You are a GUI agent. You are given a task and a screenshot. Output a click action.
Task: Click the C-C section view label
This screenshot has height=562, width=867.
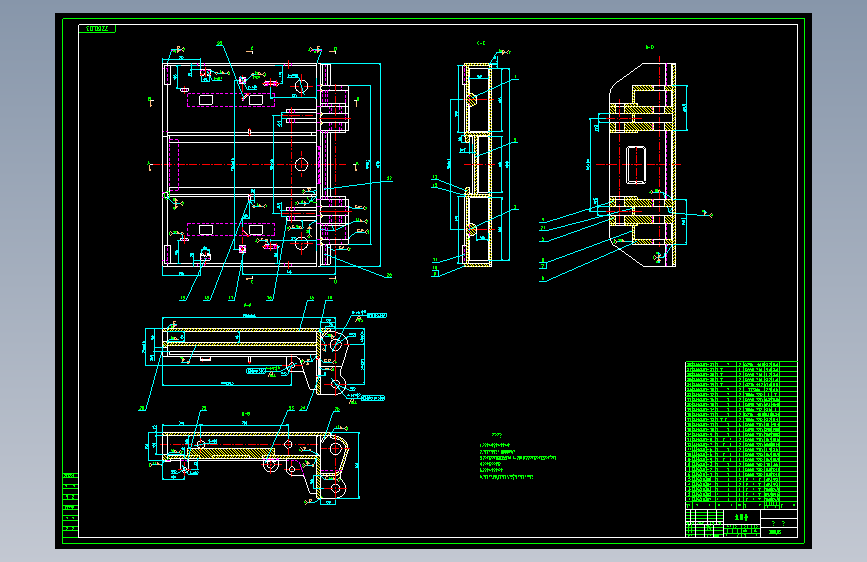click(481, 43)
